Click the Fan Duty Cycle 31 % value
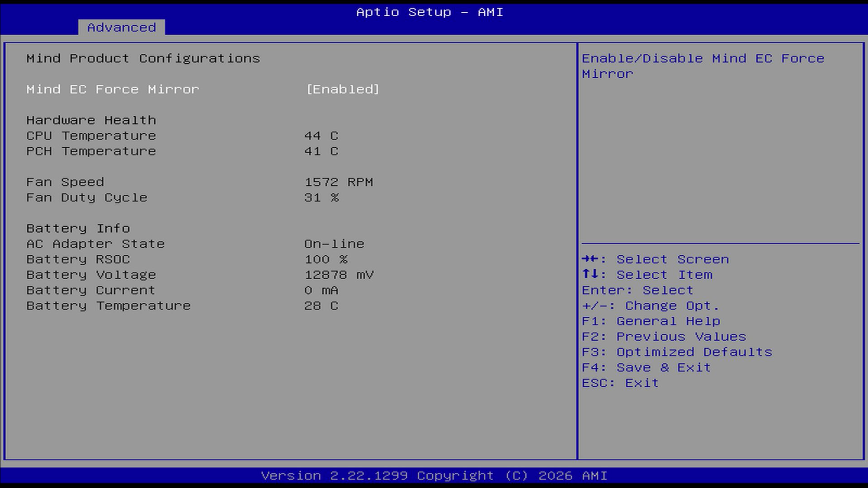 (x=321, y=197)
